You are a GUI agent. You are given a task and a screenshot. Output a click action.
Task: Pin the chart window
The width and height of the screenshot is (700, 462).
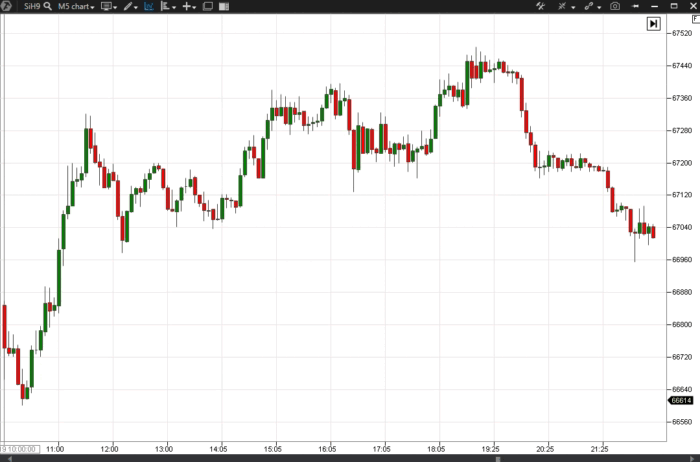point(636,6)
